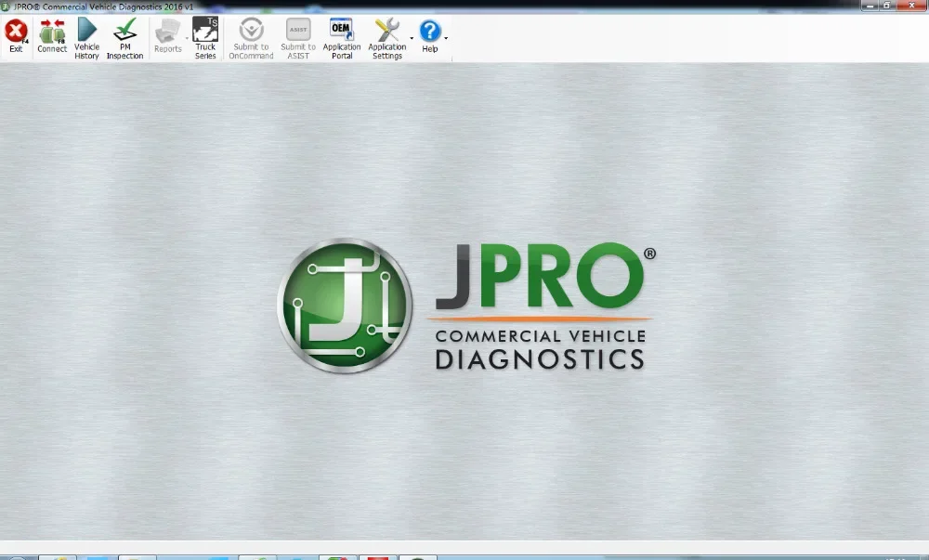
Task: Minimize the JPRO window
Action: (x=870, y=6)
